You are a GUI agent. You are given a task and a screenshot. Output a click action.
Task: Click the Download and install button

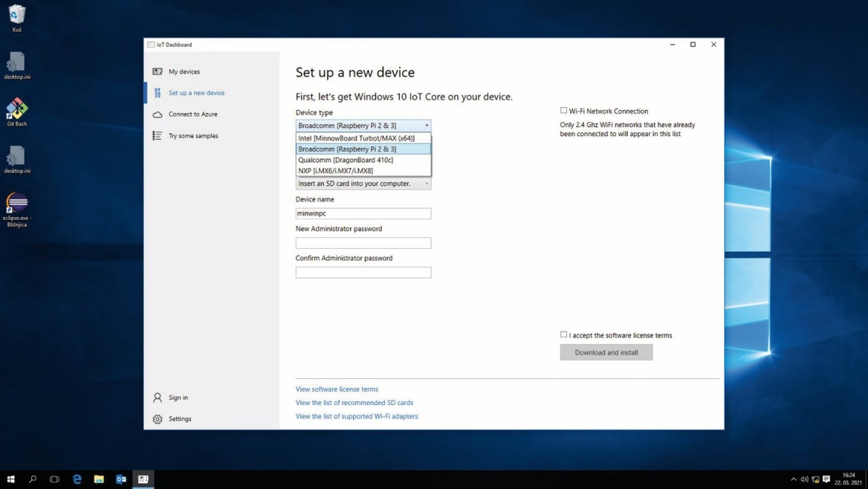pos(606,352)
